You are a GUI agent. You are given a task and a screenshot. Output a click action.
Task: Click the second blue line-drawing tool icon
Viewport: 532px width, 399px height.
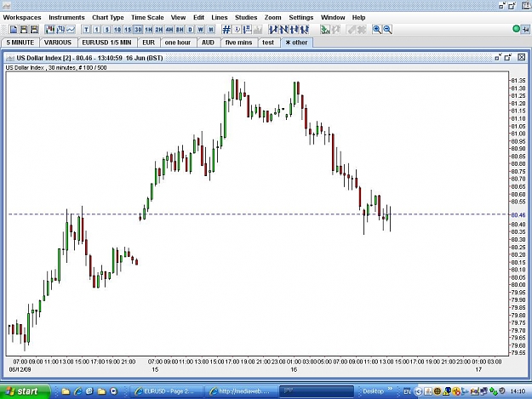point(283,30)
